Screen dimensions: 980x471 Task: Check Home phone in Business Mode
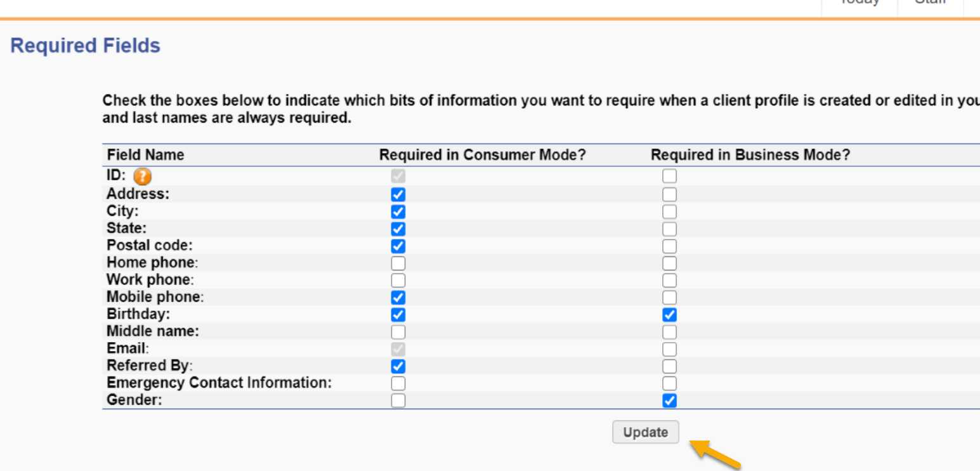coord(669,263)
